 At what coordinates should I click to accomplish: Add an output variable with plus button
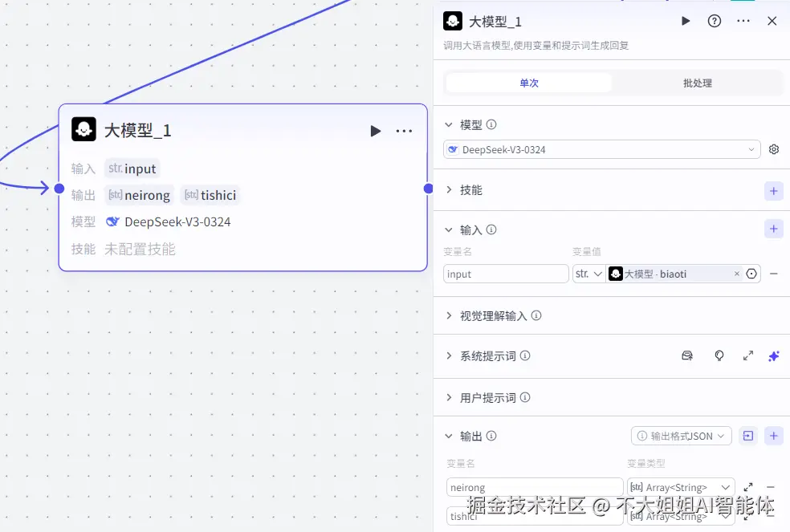pyautogui.click(x=774, y=436)
